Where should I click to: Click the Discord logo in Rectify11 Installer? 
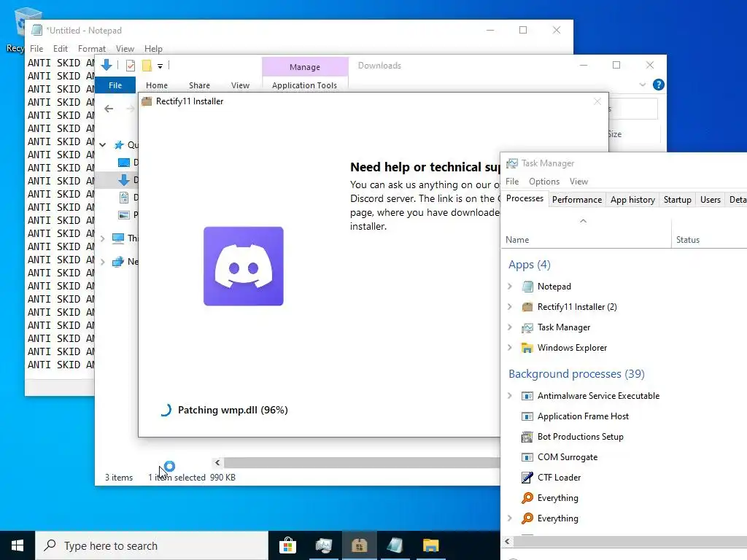pyautogui.click(x=244, y=266)
